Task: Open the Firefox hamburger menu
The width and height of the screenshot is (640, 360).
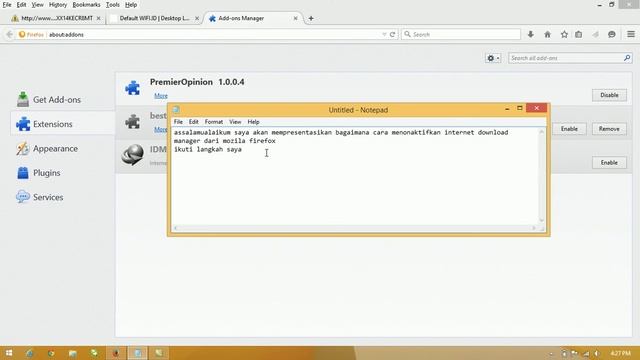Action: tap(631, 35)
